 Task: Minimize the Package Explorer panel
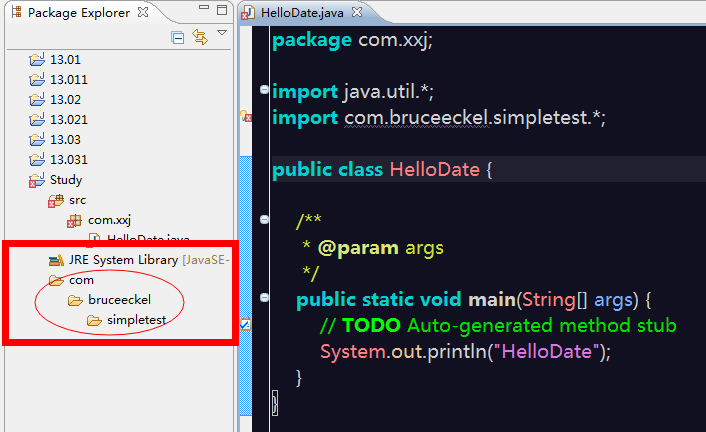point(204,7)
